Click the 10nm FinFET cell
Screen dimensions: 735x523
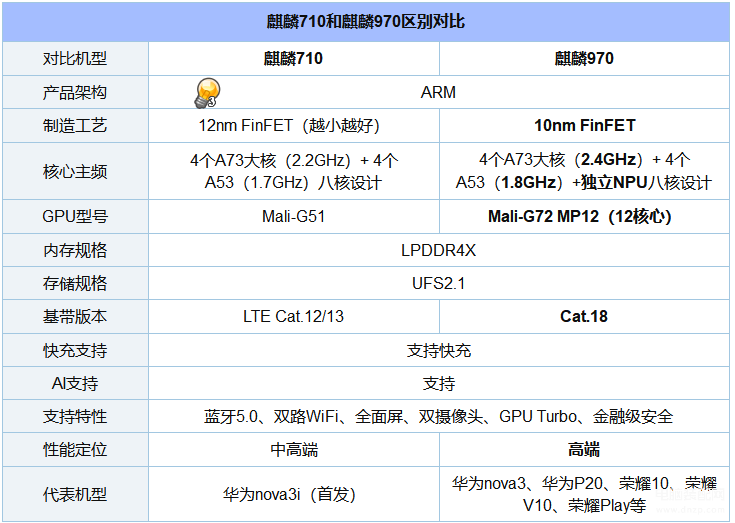pyautogui.click(x=585, y=126)
